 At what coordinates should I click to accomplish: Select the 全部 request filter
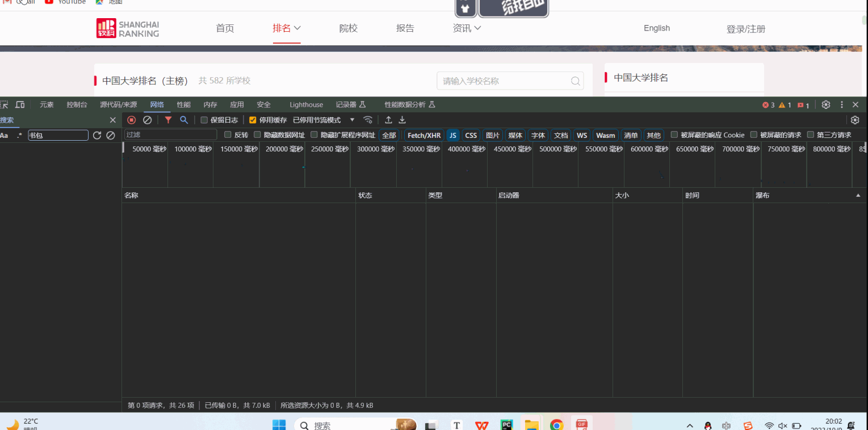click(x=389, y=136)
